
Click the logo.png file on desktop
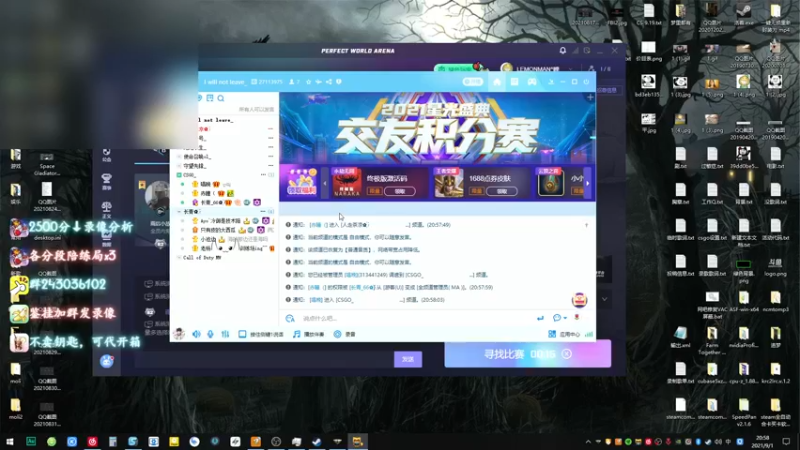coord(775,267)
